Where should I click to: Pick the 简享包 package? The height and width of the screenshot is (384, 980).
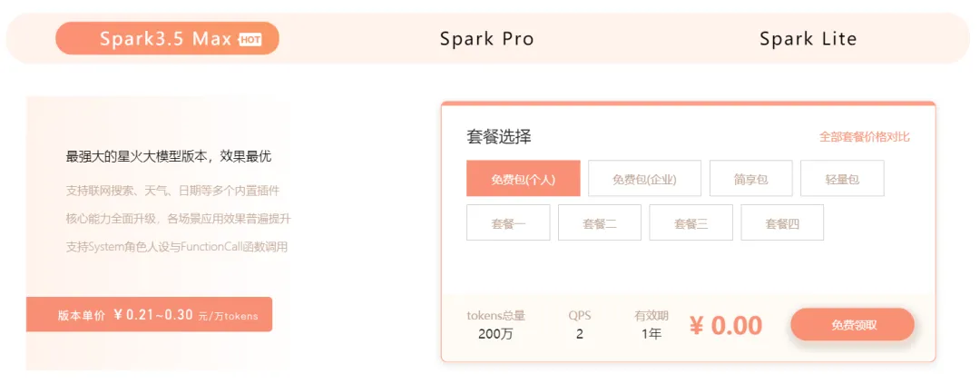click(x=750, y=179)
